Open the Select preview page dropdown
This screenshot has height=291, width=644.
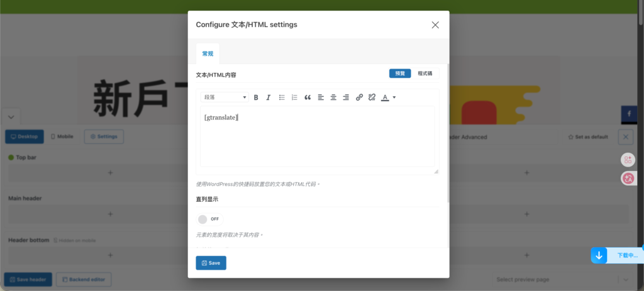pyautogui.click(x=563, y=280)
